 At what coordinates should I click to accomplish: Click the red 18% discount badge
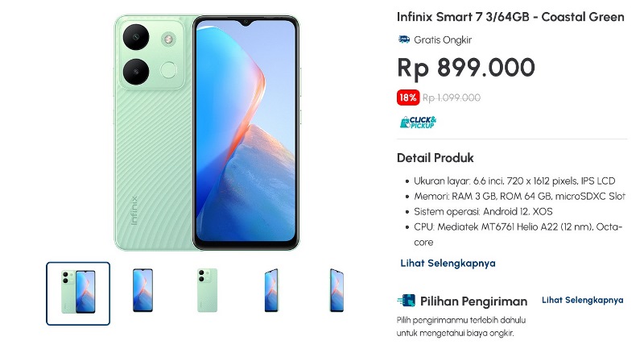click(x=408, y=98)
